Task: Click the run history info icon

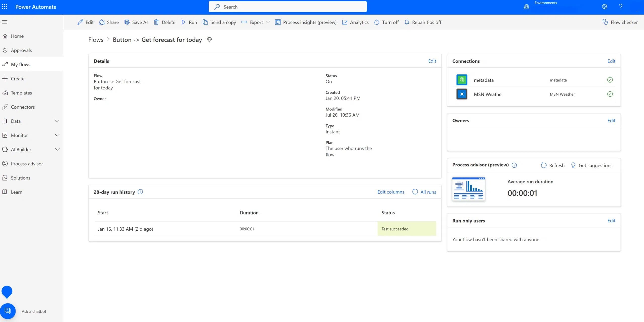Action: [140, 192]
